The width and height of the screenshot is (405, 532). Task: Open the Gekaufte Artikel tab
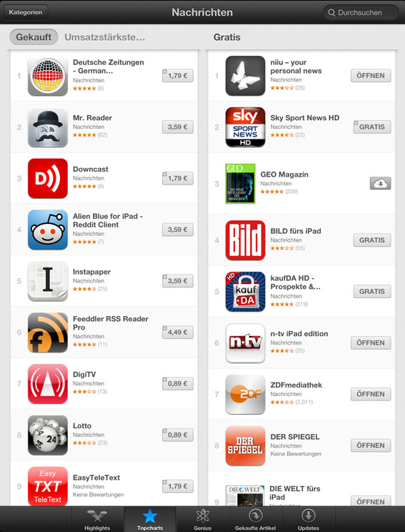pos(256,519)
